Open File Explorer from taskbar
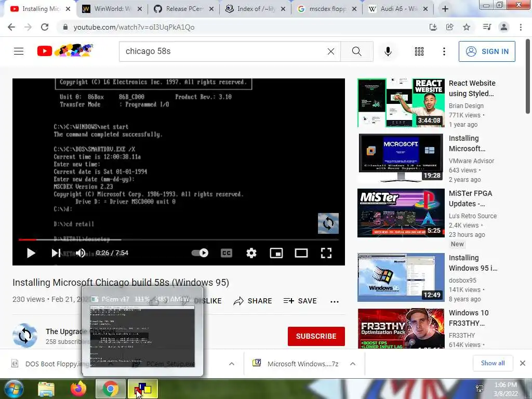The height and width of the screenshot is (399, 532). point(46,389)
